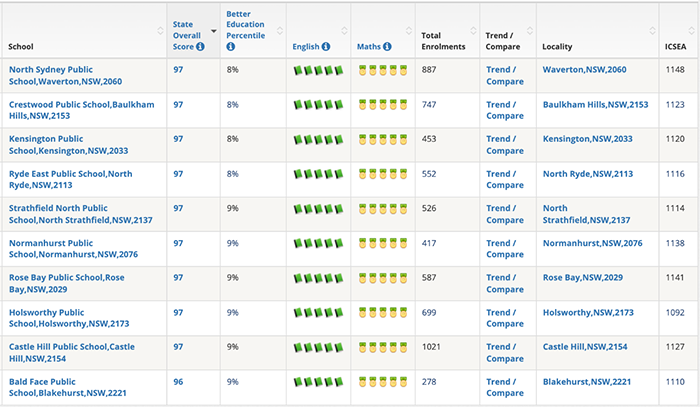Click score 97 for Castle Hill Public School
Viewport: 700px width, 407px height.
coord(178,347)
